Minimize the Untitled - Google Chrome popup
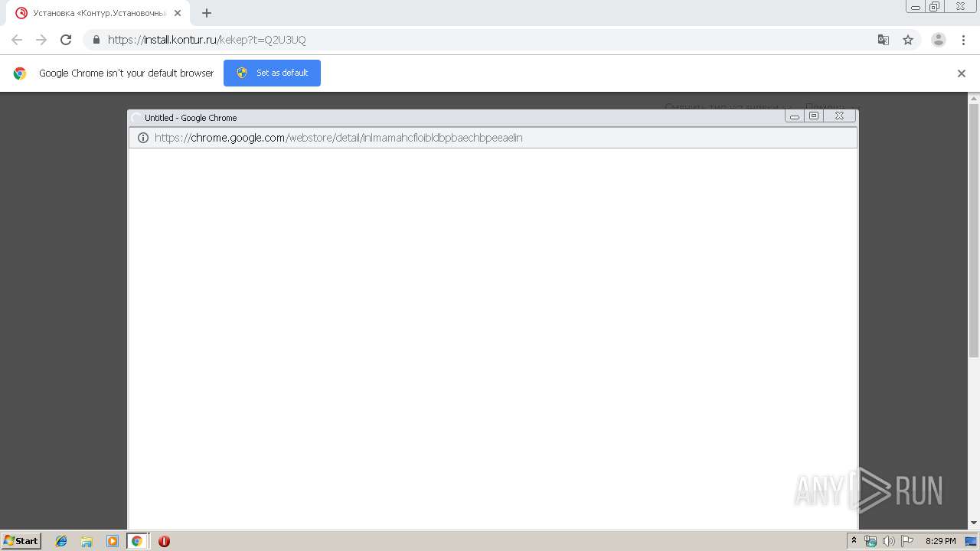This screenshot has height=551, width=980. click(795, 116)
